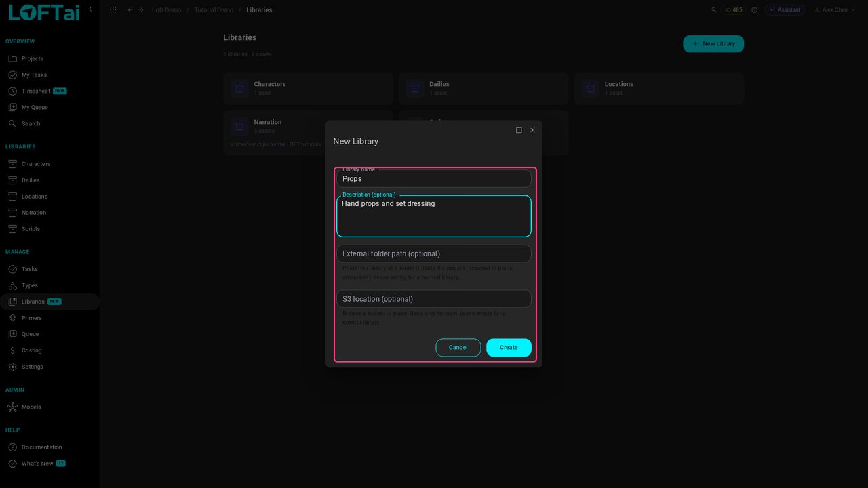Open the Alex Chen user menu
Viewport: 868px width, 488px height.
tap(835, 10)
